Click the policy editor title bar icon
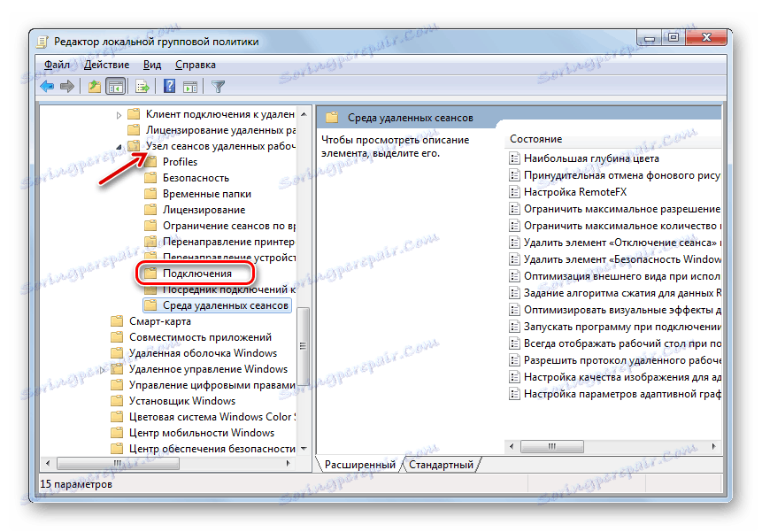 pos(42,42)
